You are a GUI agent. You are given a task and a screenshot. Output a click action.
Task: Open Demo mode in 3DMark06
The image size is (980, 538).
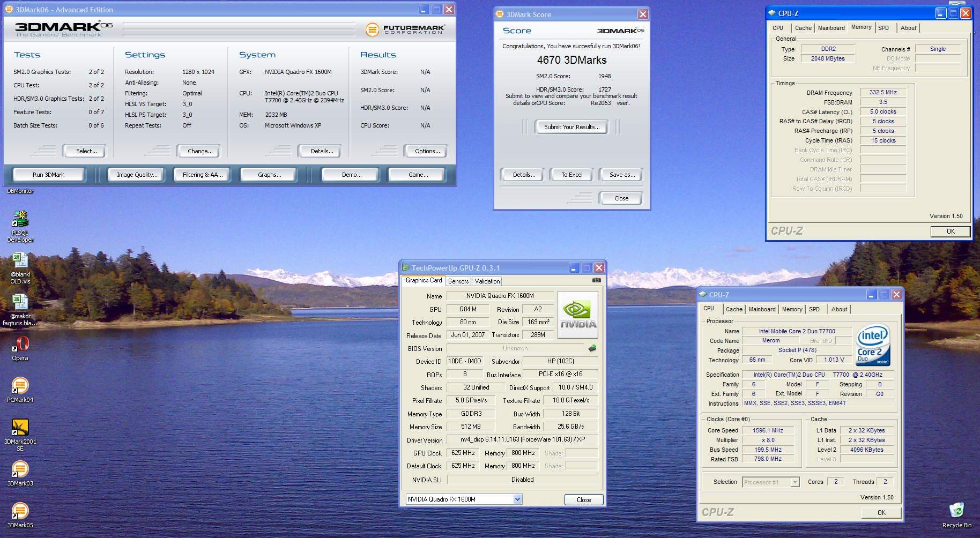pos(352,175)
